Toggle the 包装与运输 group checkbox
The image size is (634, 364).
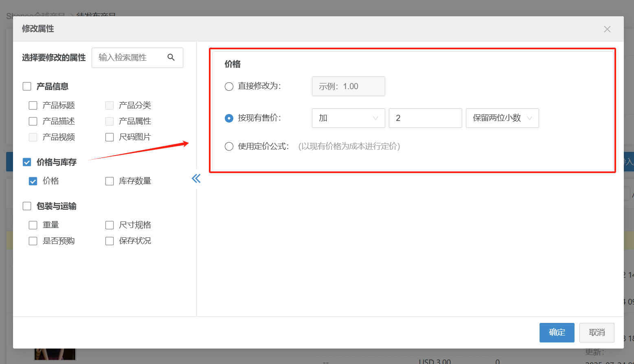click(x=27, y=206)
